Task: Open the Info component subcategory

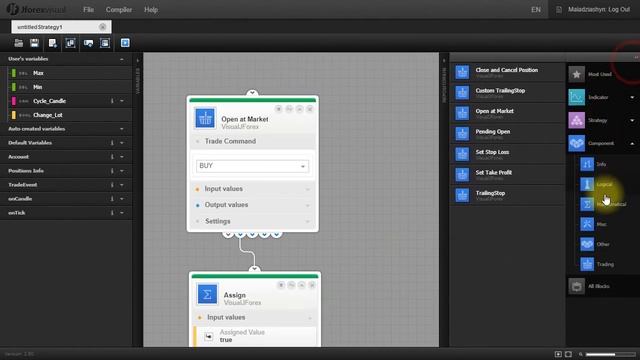Action: pyautogui.click(x=587, y=164)
